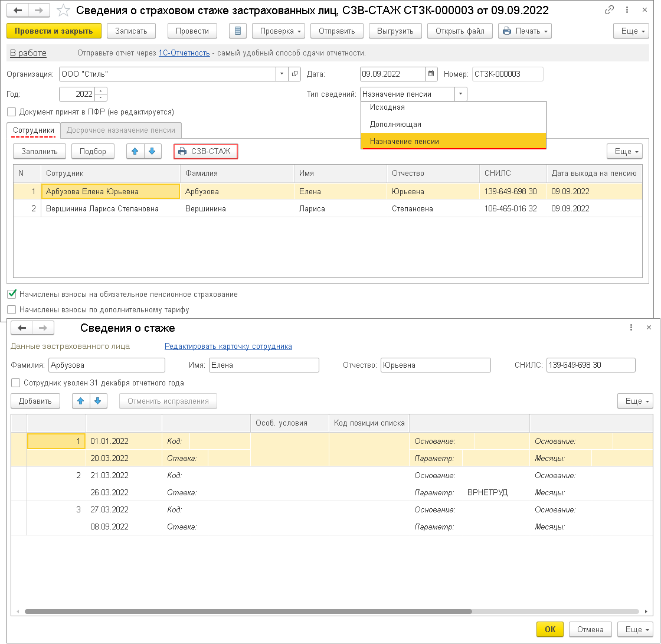This screenshot has width=661, height=644.
Task: Click the Провести и закрыть button
Action: tap(54, 31)
